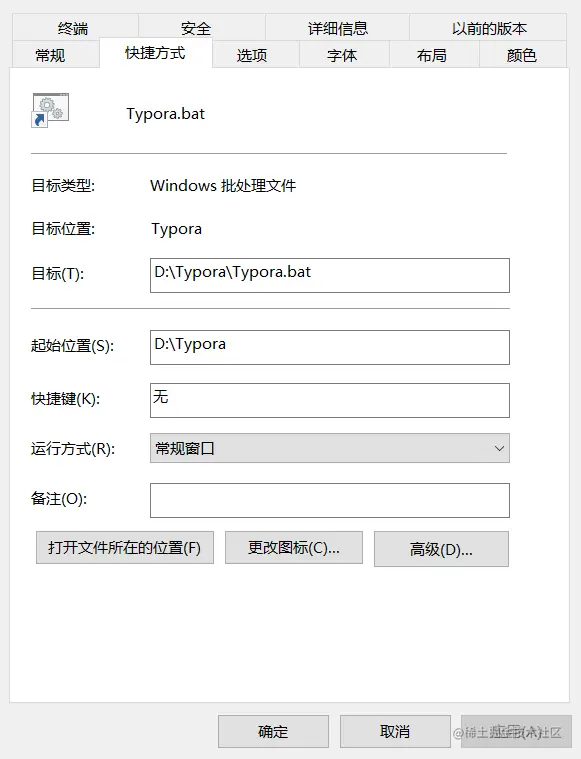Focus the 快捷键(K) field

pos(330,400)
